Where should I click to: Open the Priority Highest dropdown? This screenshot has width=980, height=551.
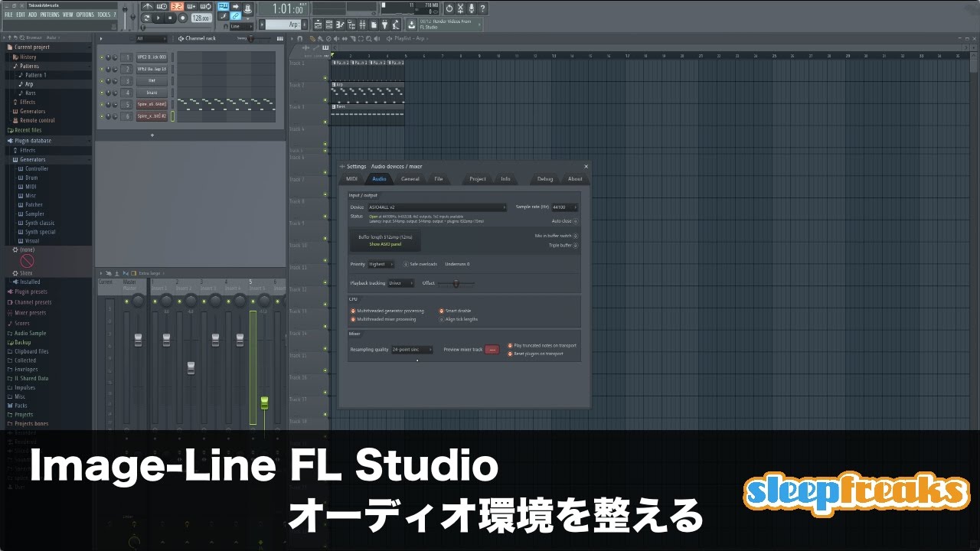tap(381, 264)
